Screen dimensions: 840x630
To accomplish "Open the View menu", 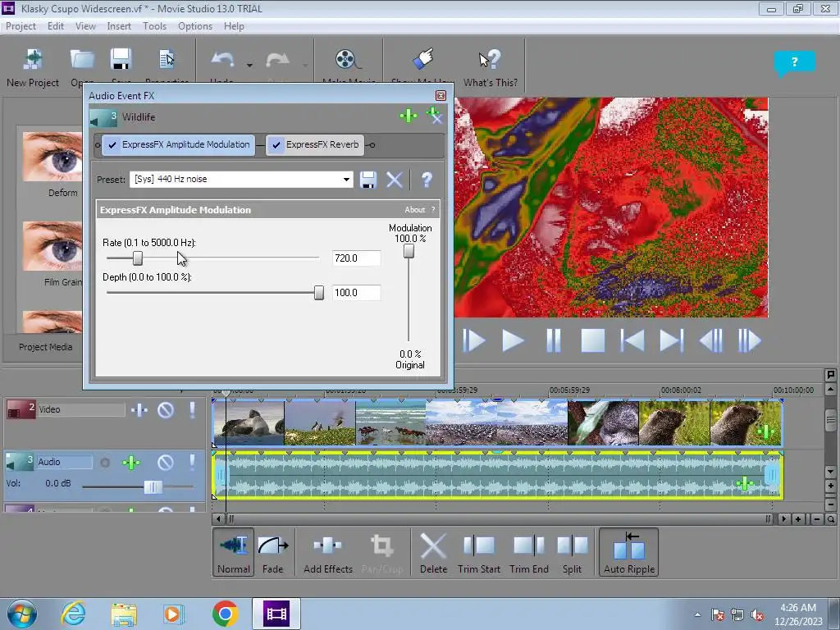I will point(85,26).
